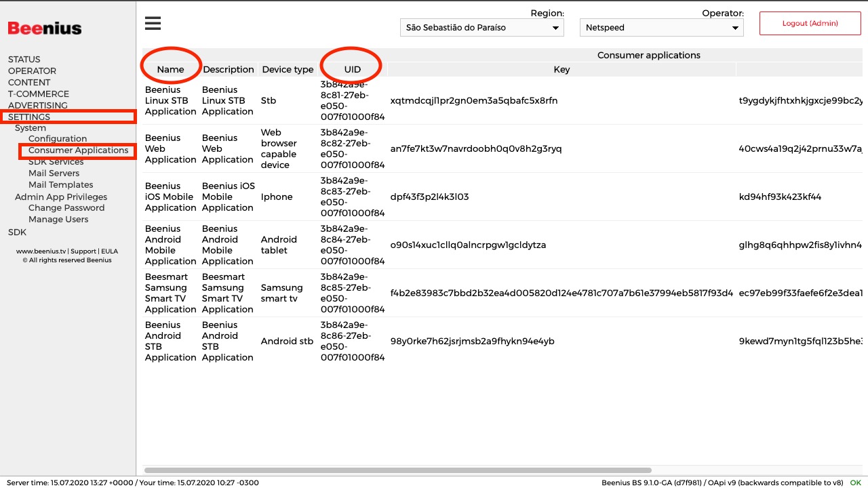The width and height of the screenshot is (868, 490).
Task: Click the UID column header
Action: coord(353,70)
